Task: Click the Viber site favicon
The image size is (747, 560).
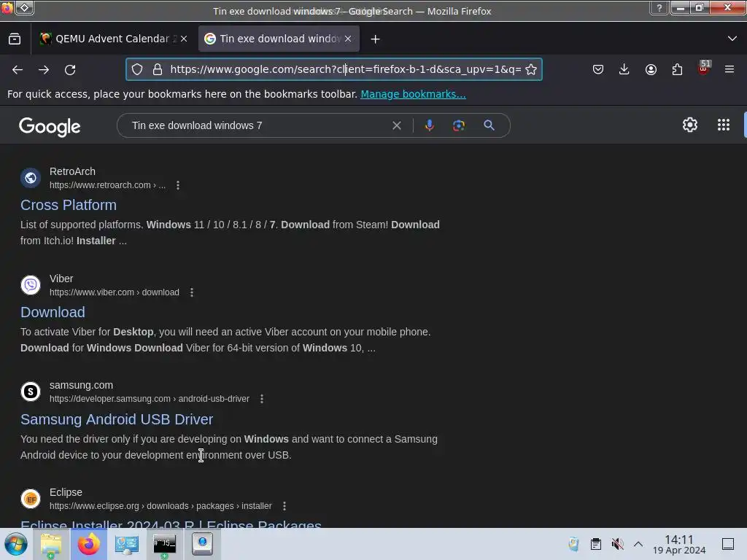Action: click(x=31, y=285)
